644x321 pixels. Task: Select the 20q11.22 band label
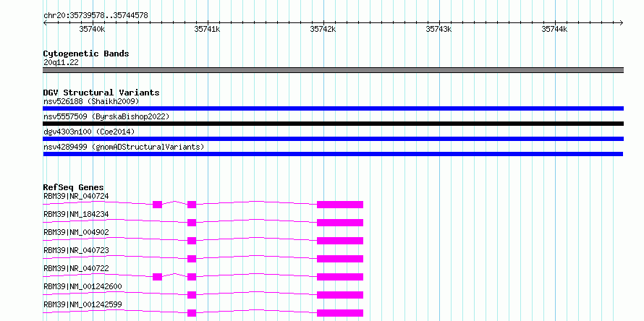click(61, 62)
